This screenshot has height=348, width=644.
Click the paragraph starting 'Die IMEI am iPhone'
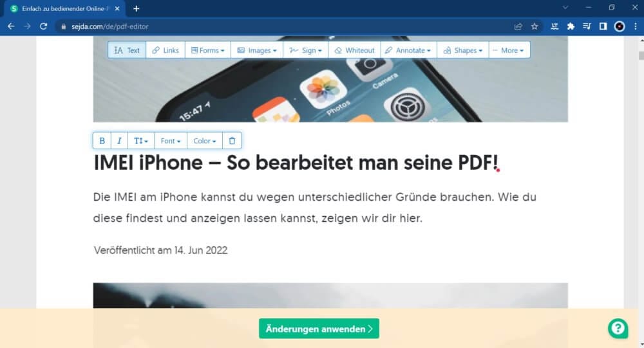[x=315, y=208]
